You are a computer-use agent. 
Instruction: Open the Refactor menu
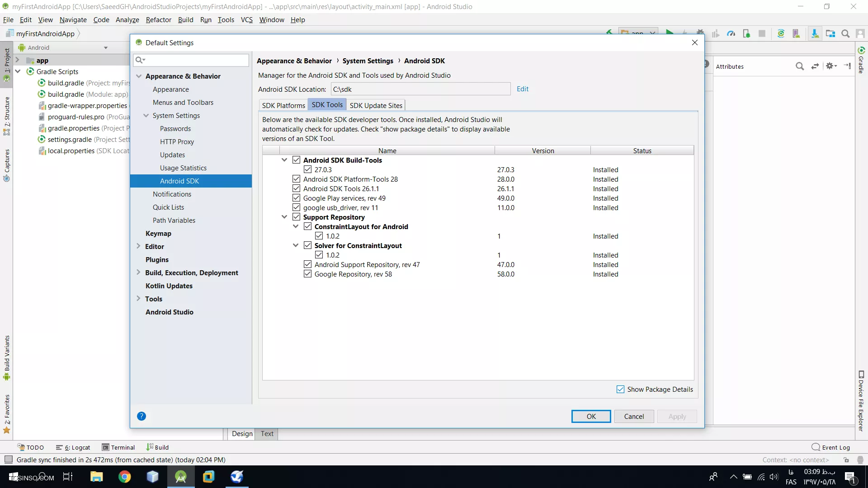[x=158, y=20]
